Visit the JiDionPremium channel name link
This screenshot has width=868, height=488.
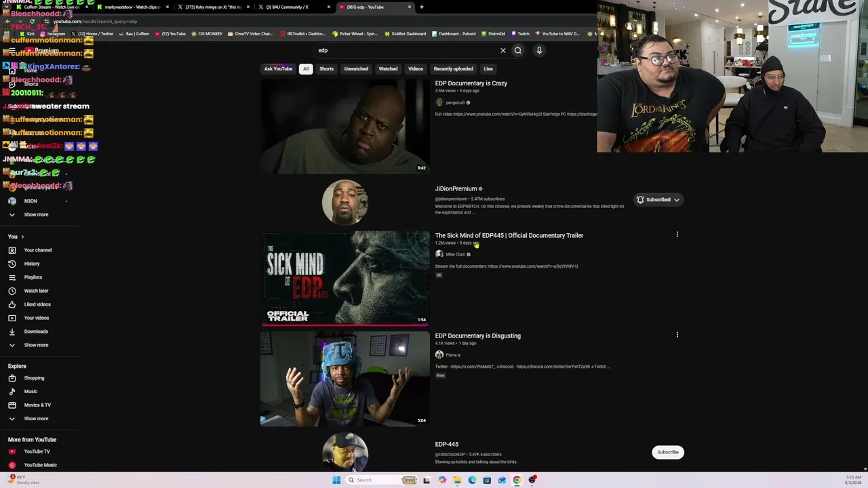coord(456,189)
